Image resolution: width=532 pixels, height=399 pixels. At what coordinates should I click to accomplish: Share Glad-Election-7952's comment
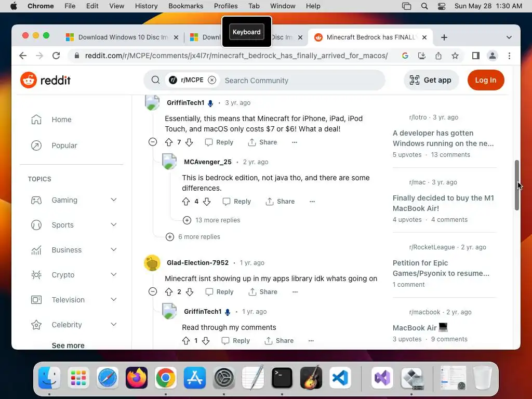click(262, 292)
